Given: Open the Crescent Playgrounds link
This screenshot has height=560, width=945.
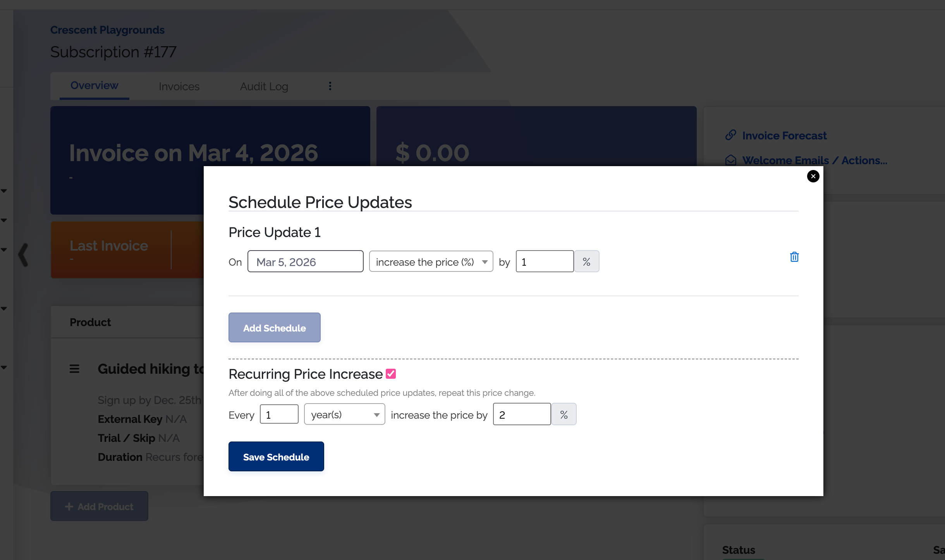Looking at the screenshot, I should pos(107,30).
